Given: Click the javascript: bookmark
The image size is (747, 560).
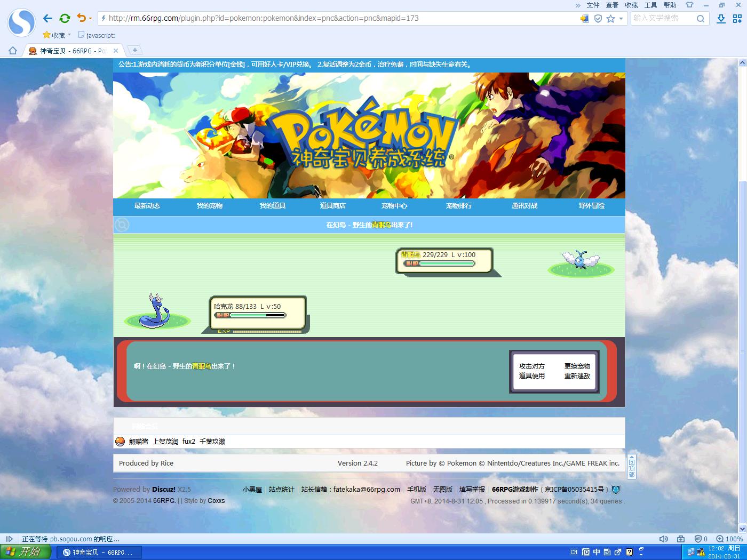Looking at the screenshot, I should [x=97, y=35].
